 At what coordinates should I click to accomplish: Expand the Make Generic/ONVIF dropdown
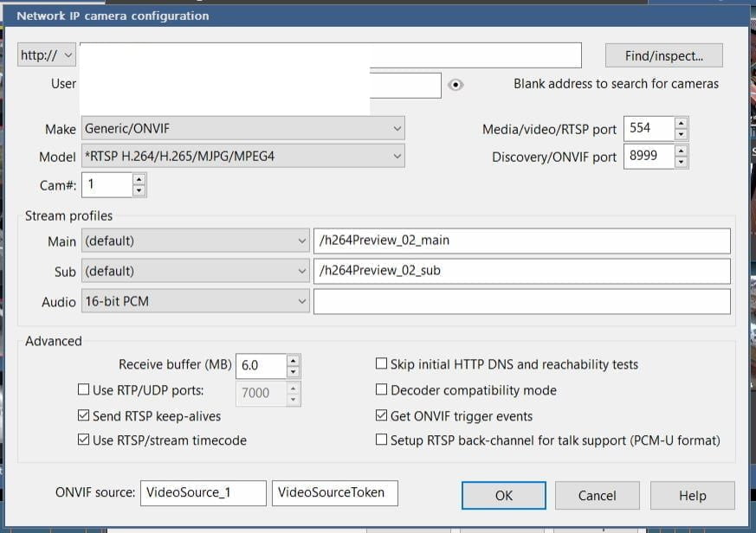point(243,129)
